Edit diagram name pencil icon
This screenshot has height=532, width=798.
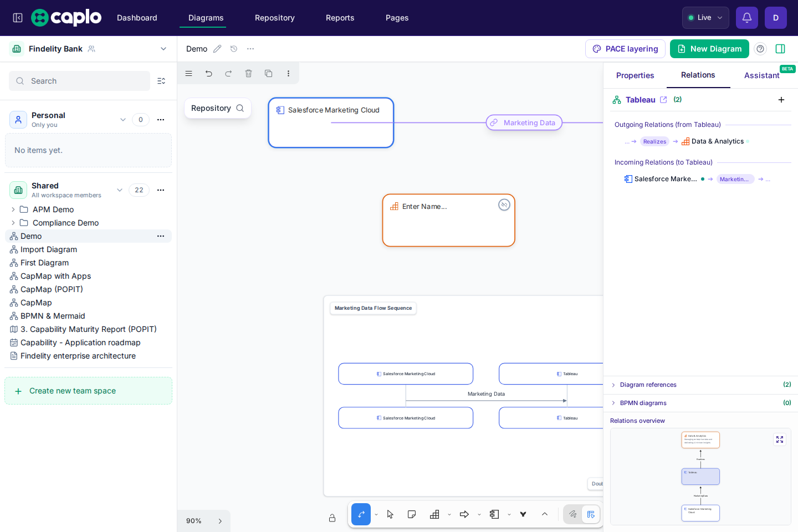pyautogui.click(x=217, y=49)
